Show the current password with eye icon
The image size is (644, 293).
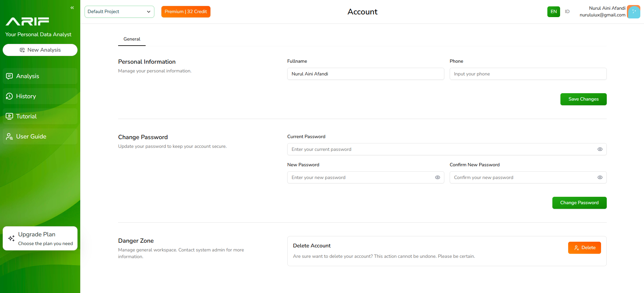[600, 149]
